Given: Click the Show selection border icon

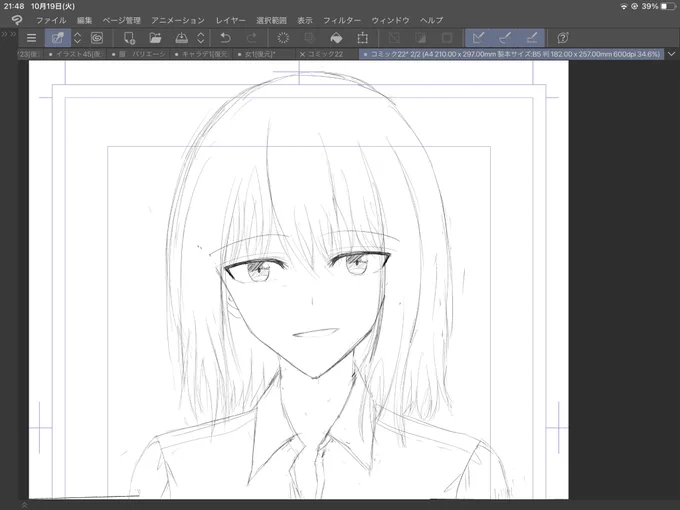Looking at the screenshot, I should tap(447, 38).
